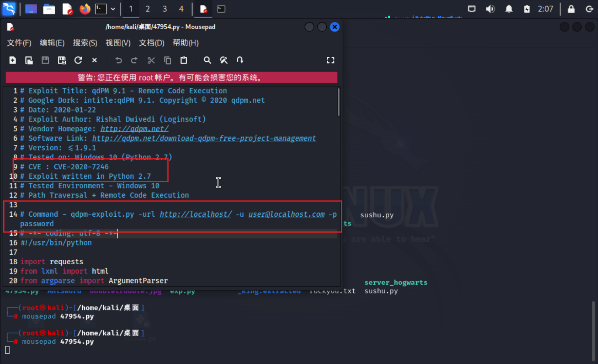The image size is (598, 364).
Task: Open the 编辑(E) menu
Action: pyautogui.click(x=52, y=43)
